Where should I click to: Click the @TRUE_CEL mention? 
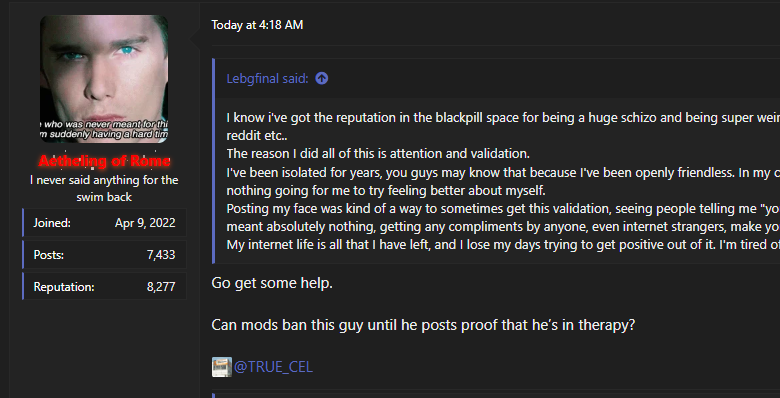pyautogui.click(x=273, y=367)
